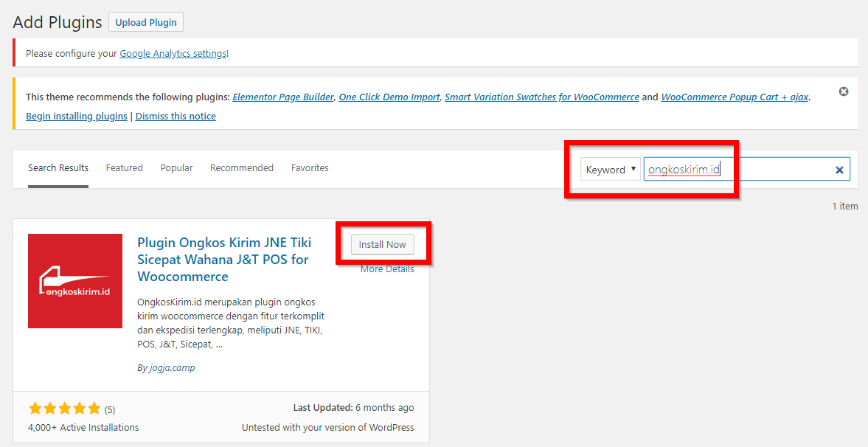868x447 pixels.
Task: Click the plugin search input field
Action: point(746,170)
